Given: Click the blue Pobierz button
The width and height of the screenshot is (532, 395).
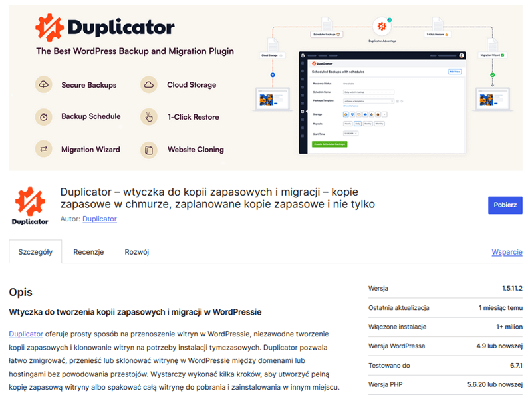Looking at the screenshot, I should click(505, 205).
